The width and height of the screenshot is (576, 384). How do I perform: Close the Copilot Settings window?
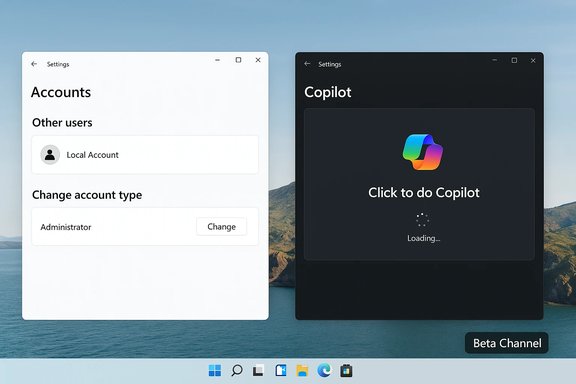click(533, 60)
